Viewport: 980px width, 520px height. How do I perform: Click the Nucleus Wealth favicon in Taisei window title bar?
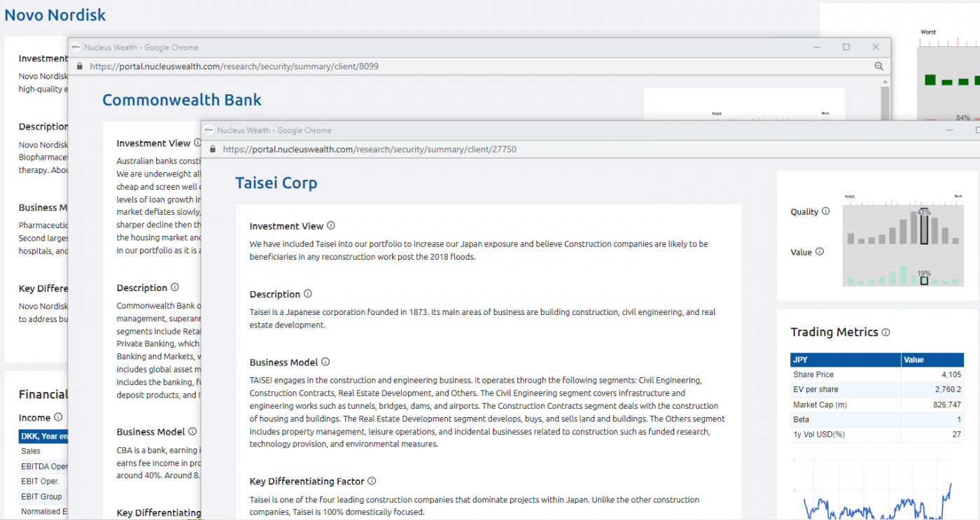(x=209, y=130)
